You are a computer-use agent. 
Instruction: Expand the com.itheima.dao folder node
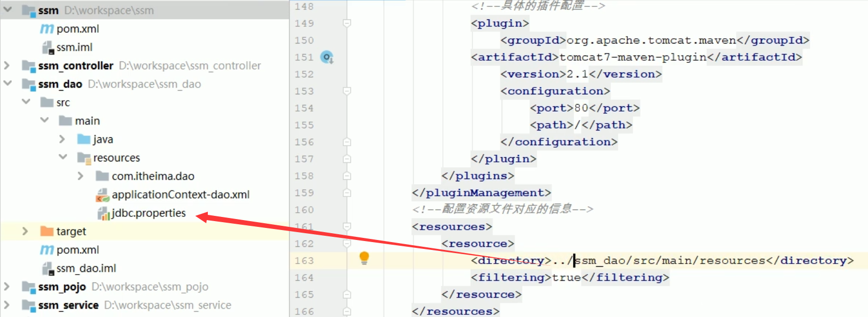(x=81, y=176)
